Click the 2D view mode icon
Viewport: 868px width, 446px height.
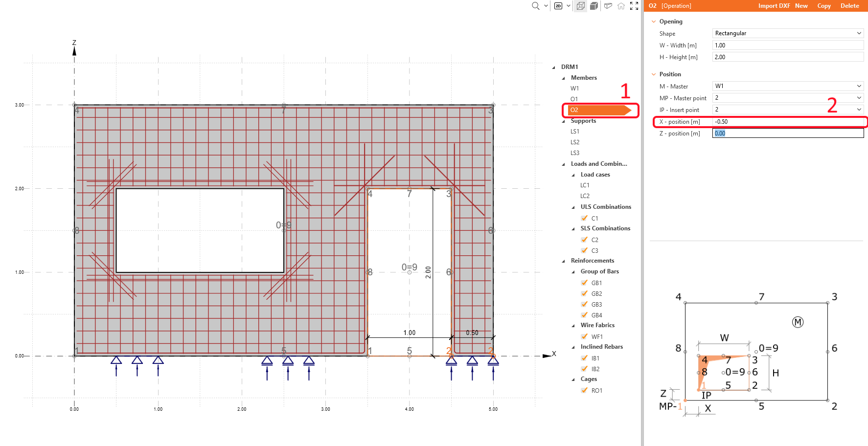pos(561,6)
